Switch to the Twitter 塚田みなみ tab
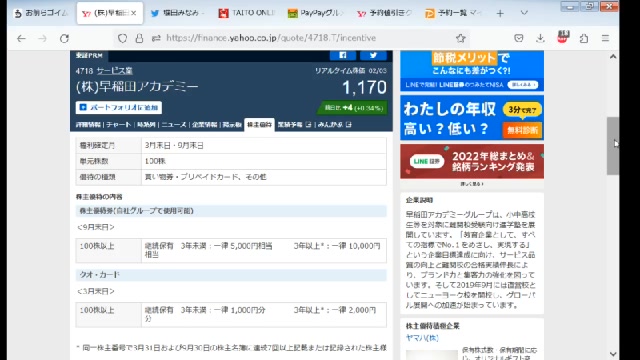Screen dimensions: 640x360 coord(177,13)
